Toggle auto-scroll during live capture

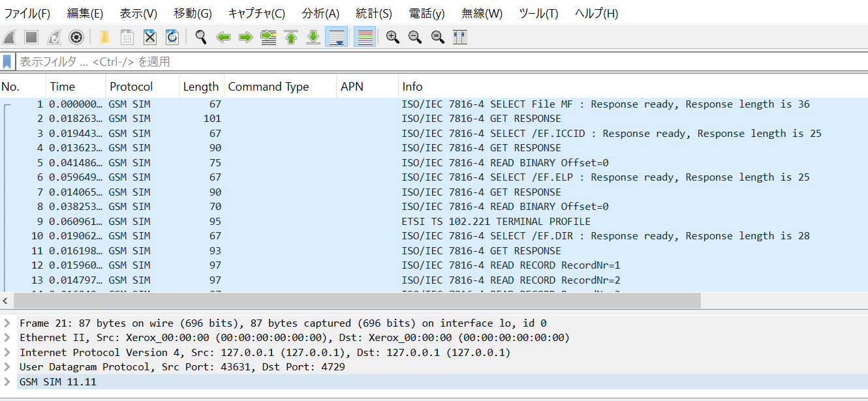(x=337, y=38)
